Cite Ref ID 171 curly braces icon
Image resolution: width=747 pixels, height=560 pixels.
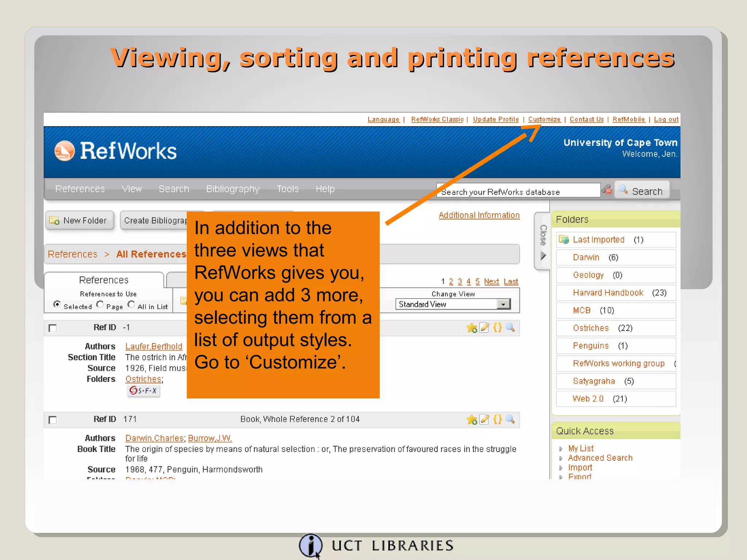[x=498, y=419]
